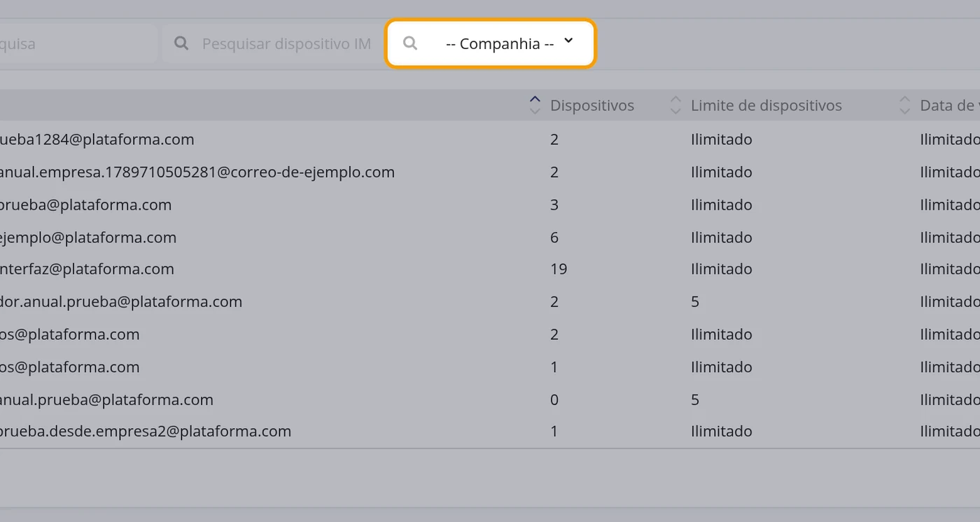The height and width of the screenshot is (522, 980).
Task: Click limit value 5 in the zero-devices row
Action: [x=695, y=400]
